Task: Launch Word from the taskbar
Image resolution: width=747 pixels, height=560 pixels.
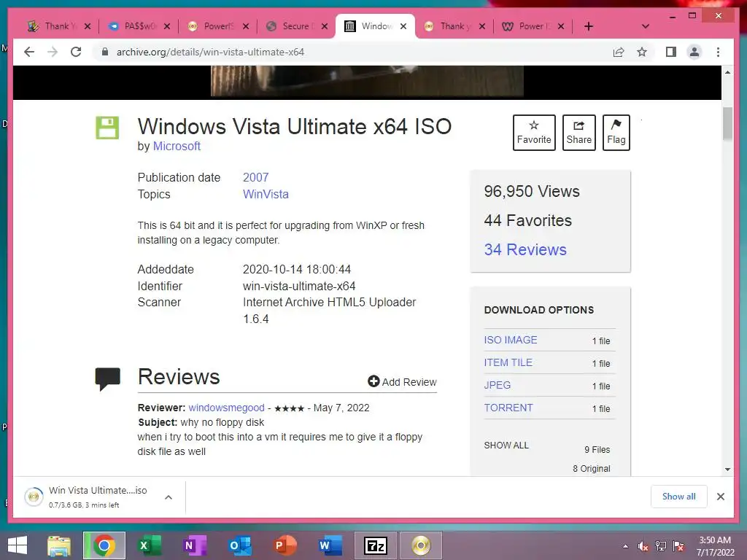Action: [330, 545]
